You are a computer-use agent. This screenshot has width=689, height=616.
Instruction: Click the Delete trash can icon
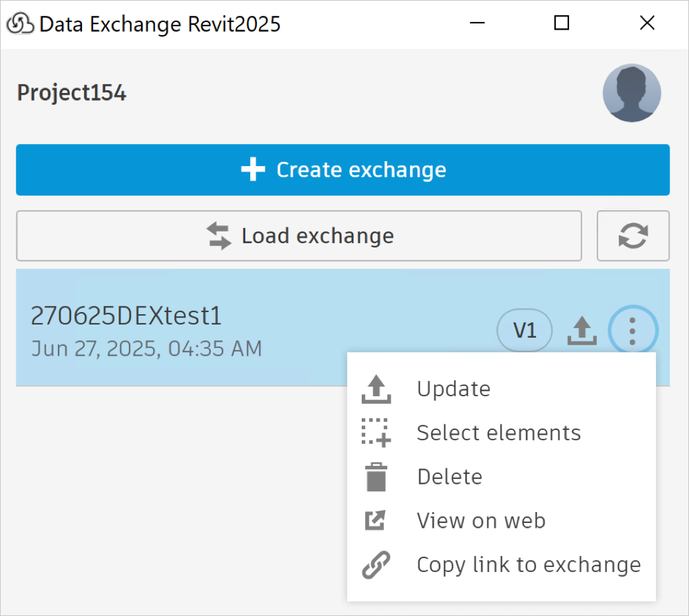376,477
